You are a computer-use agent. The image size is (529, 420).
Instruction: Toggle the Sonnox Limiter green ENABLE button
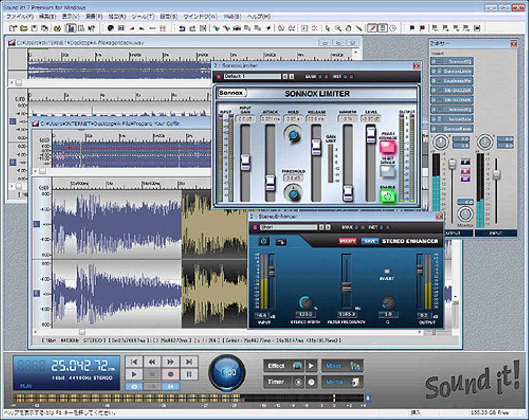[x=387, y=196]
